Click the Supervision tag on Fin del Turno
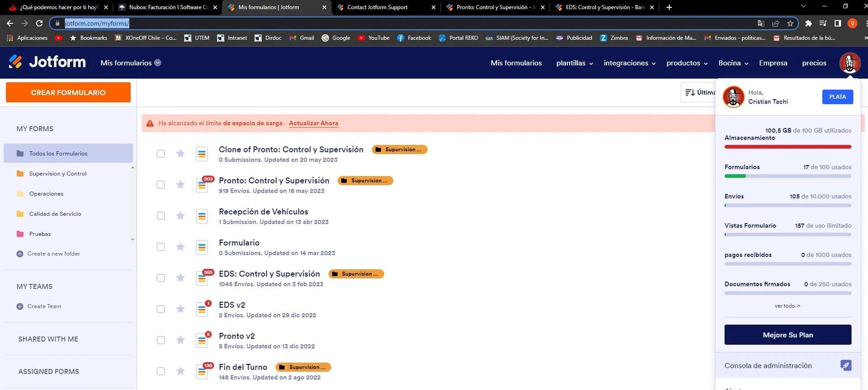The width and height of the screenshot is (868, 390). tap(303, 367)
